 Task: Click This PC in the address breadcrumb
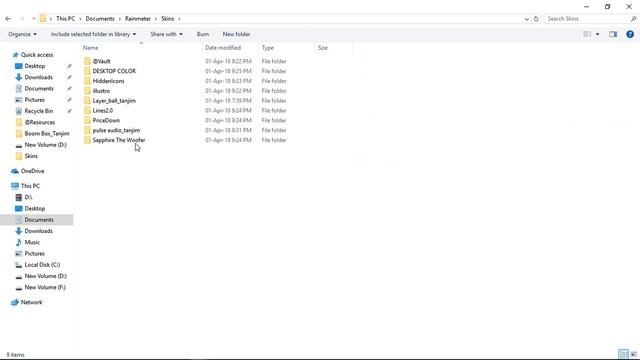[65, 19]
